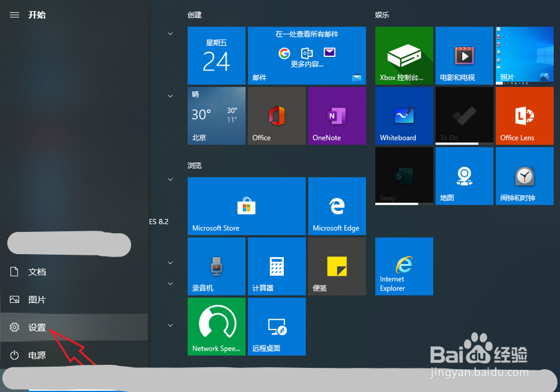Open the Xbox 控制台 tile
The image size is (560, 392).
tap(404, 56)
